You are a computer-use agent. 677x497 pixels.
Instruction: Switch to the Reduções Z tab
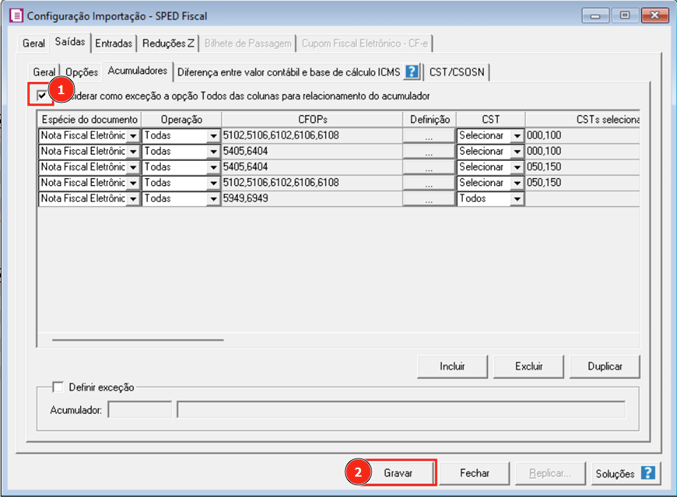pos(168,44)
